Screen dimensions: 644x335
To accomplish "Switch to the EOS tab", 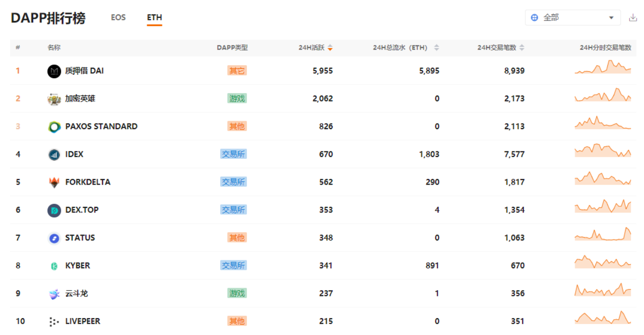I will pos(118,17).
